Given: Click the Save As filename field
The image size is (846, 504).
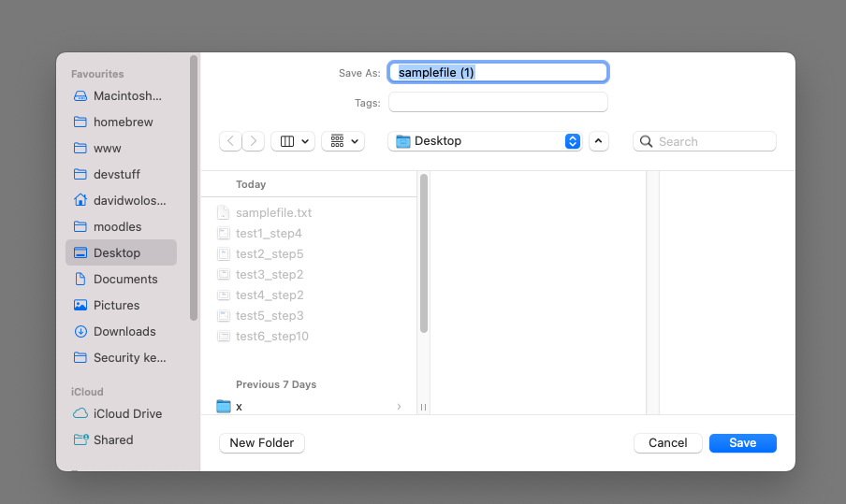Looking at the screenshot, I should coord(498,72).
